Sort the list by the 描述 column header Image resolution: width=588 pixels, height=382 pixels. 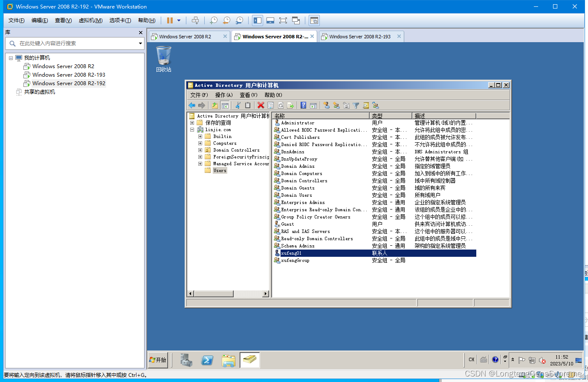pos(444,116)
